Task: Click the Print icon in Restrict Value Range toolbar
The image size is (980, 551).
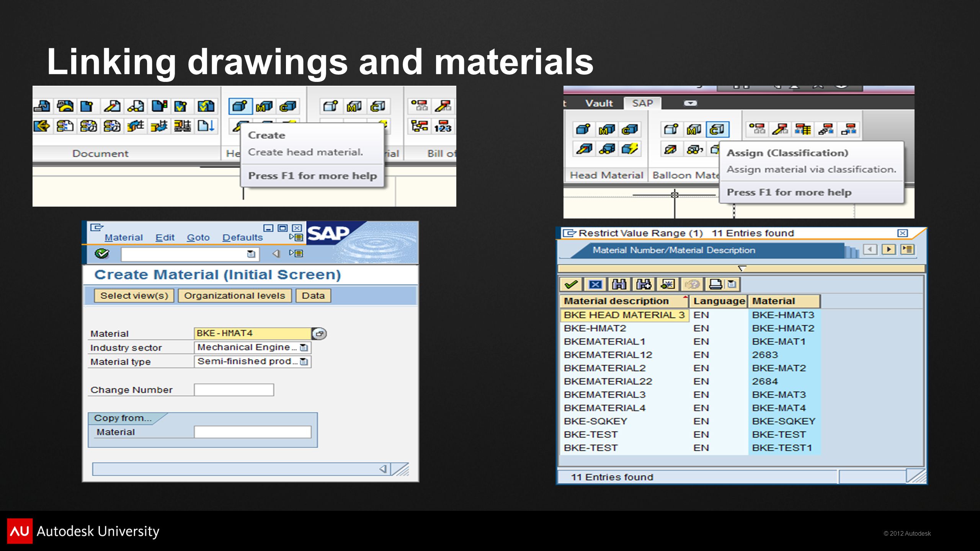Action: [x=715, y=284]
